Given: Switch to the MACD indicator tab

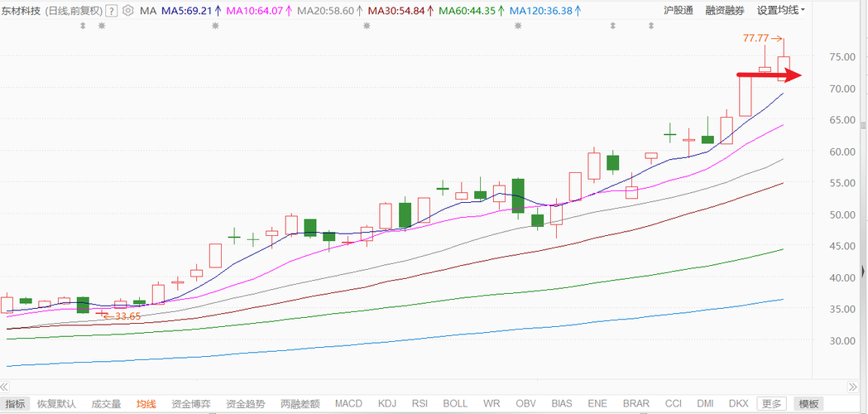Looking at the screenshot, I should pos(348,403).
